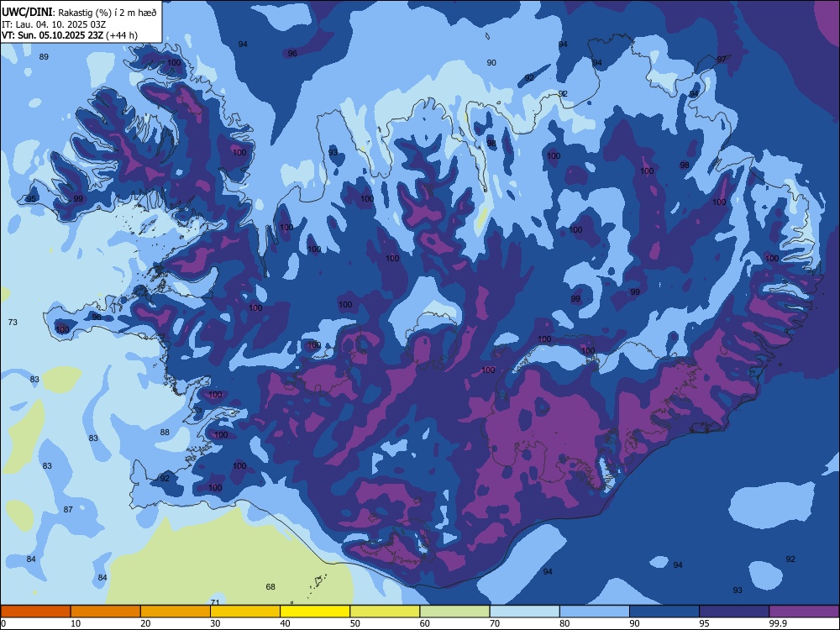
Task: Click the 30–40 golden legend swatch
Action: coord(245,612)
